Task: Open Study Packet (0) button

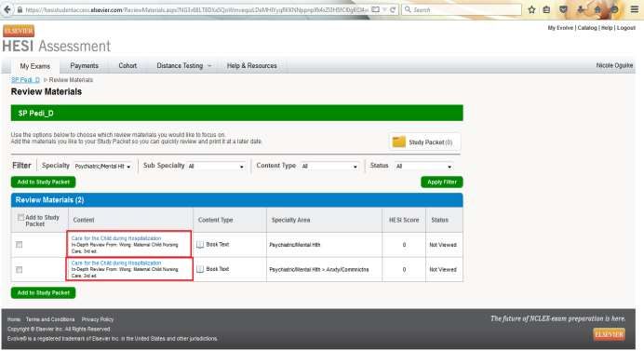Action: (x=424, y=142)
